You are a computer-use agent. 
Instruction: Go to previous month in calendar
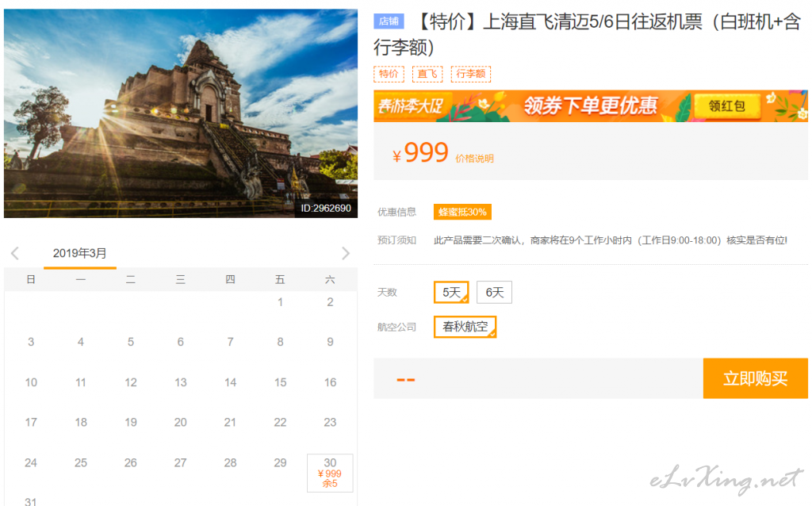[x=15, y=253]
